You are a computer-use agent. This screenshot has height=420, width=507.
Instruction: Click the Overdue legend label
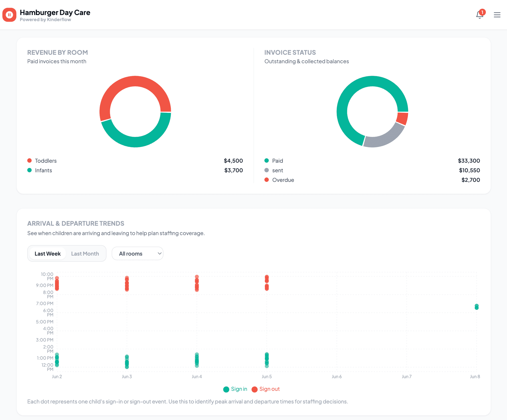(283, 180)
